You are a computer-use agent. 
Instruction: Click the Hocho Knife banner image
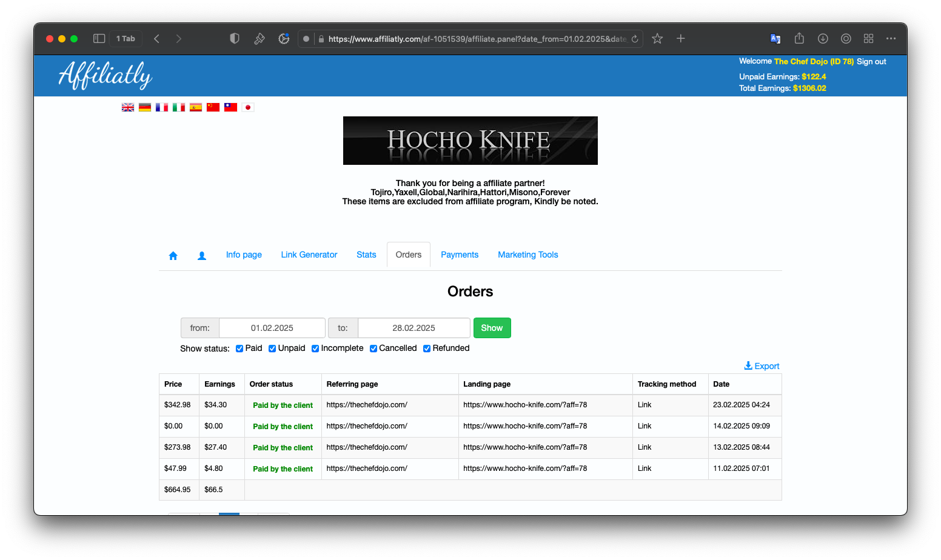point(470,141)
